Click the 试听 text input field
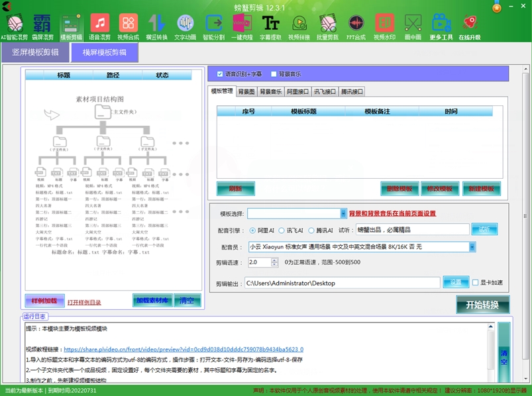 pos(412,230)
